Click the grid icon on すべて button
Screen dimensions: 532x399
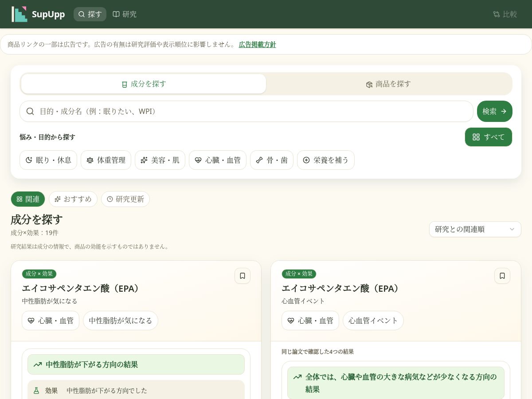coord(476,137)
